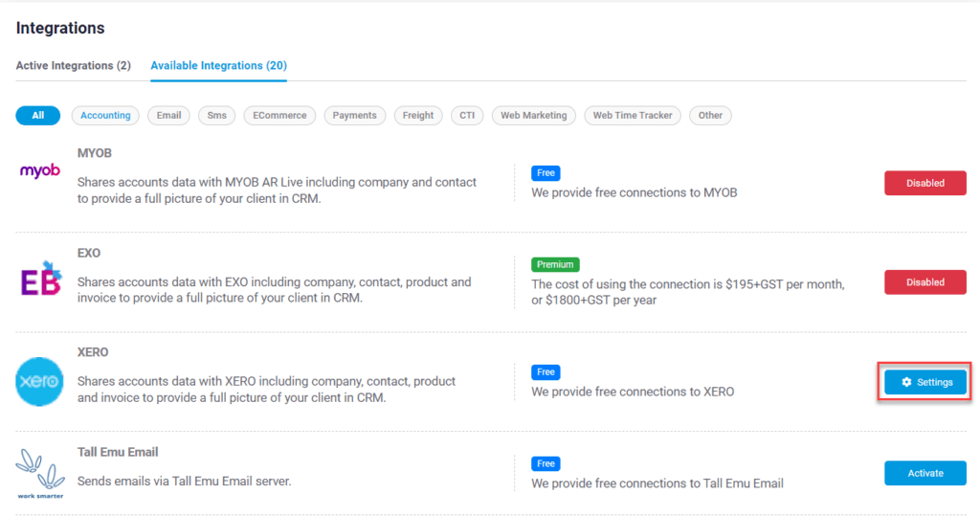
Task: Click the Tall Emu work smarter logo
Action: (40, 474)
